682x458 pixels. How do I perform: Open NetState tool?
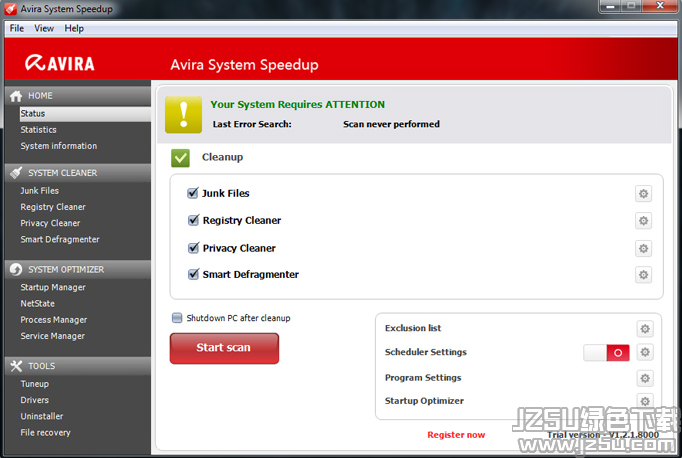[37, 304]
